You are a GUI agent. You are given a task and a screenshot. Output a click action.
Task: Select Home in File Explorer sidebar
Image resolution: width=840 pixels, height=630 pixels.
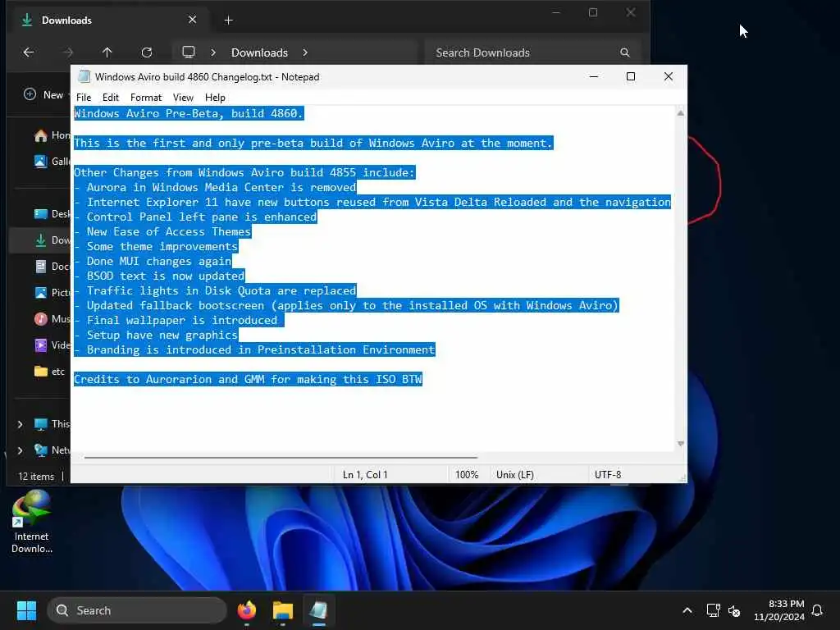52,135
